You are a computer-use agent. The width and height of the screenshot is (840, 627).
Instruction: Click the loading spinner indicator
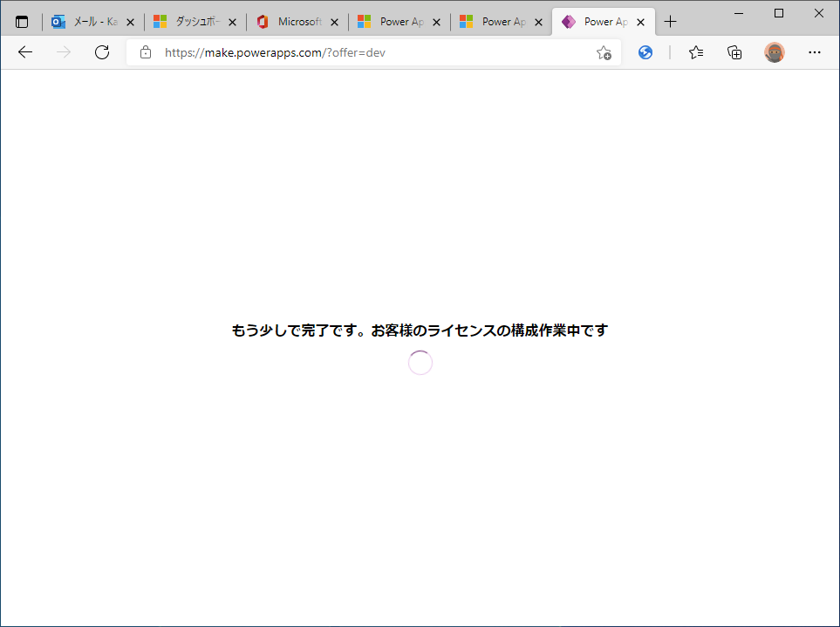[420, 363]
